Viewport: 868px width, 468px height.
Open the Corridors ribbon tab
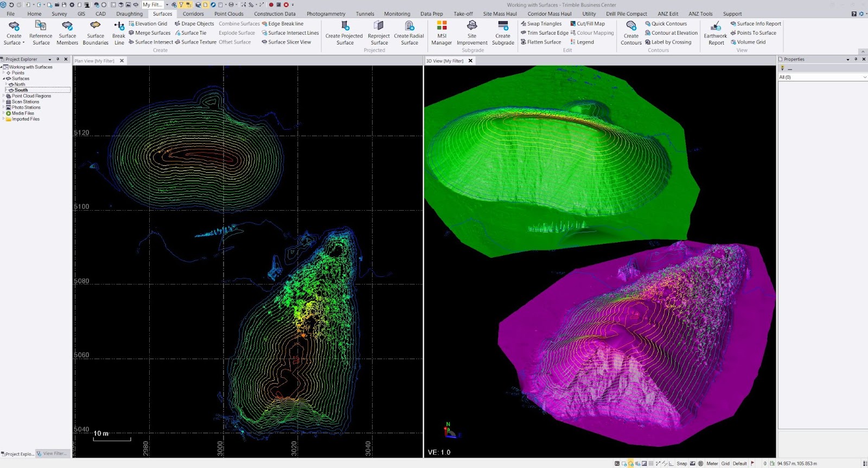click(x=193, y=14)
